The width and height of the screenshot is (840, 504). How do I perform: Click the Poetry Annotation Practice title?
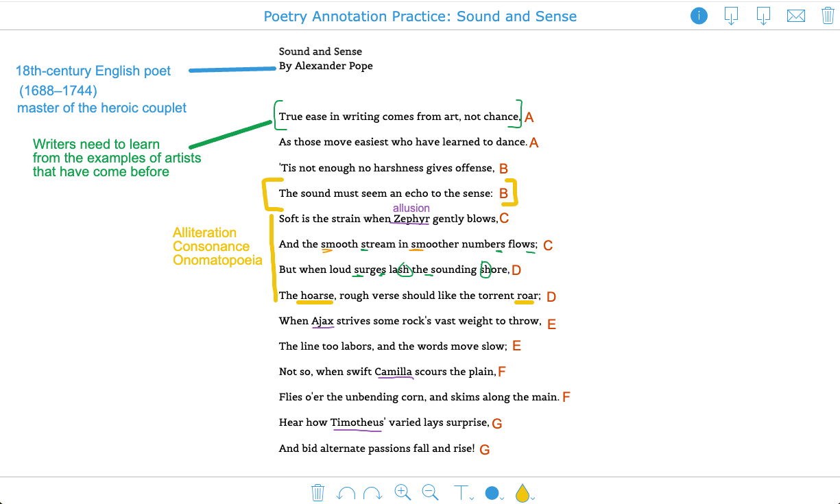point(420,16)
